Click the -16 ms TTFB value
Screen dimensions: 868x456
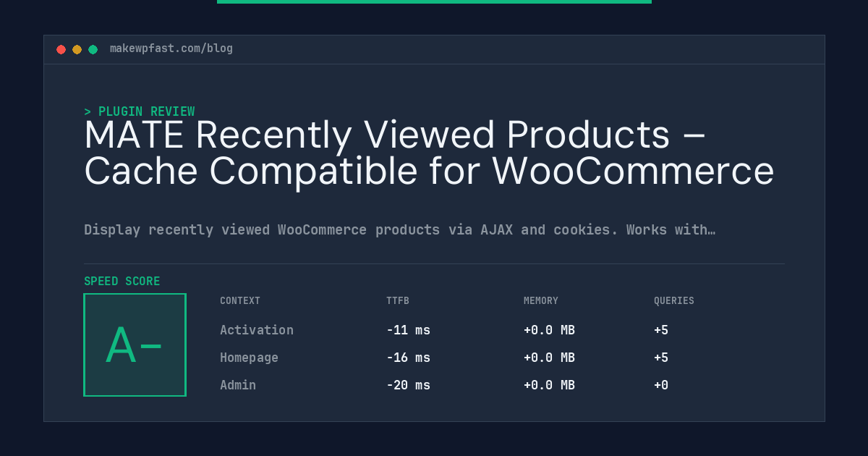tap(408, 358)
